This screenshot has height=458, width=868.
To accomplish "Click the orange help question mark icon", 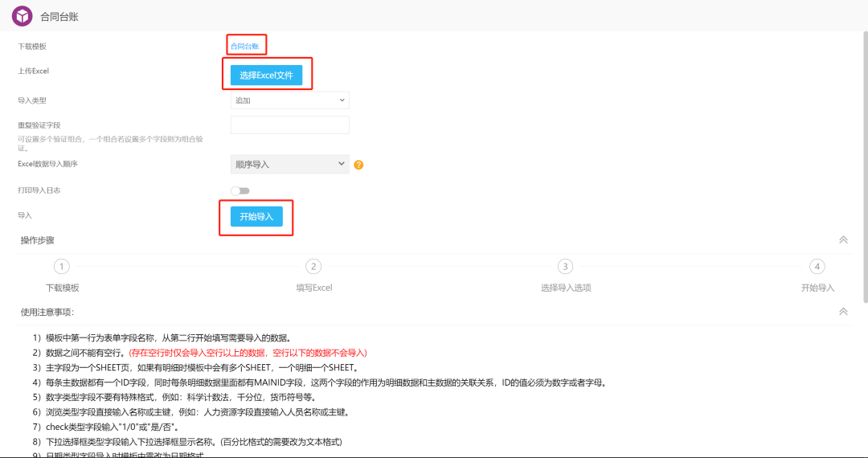I will pos(358,165).
